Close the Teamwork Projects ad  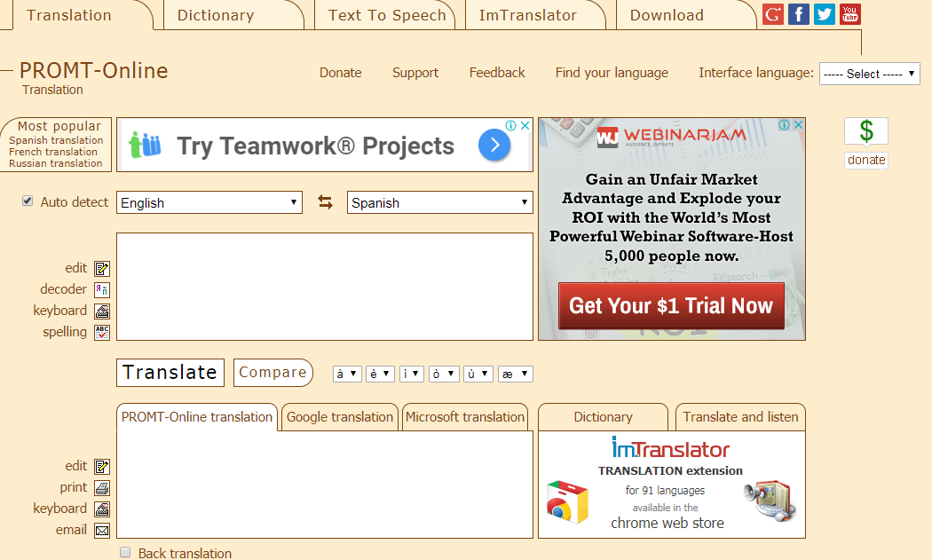pos(525,125)
